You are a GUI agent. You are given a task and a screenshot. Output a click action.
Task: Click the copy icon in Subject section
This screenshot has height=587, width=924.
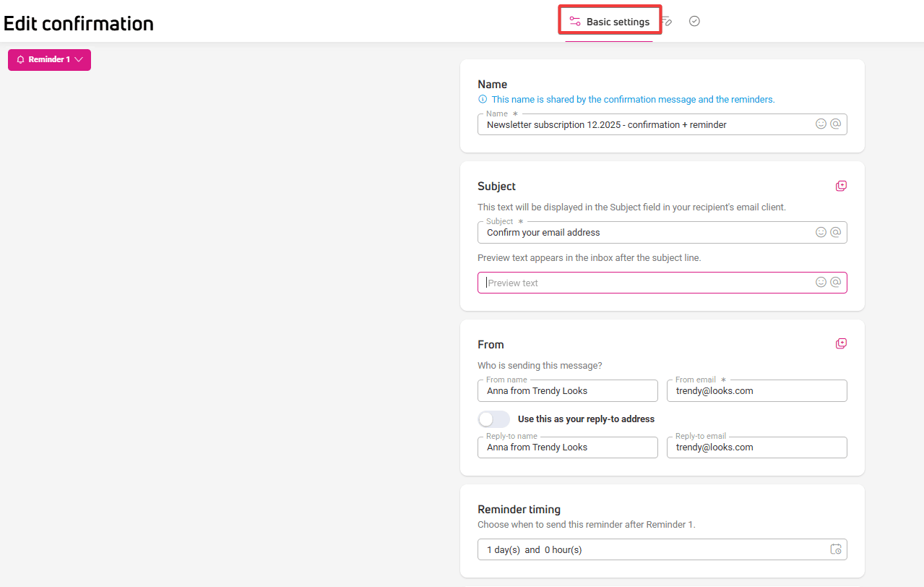841,186
